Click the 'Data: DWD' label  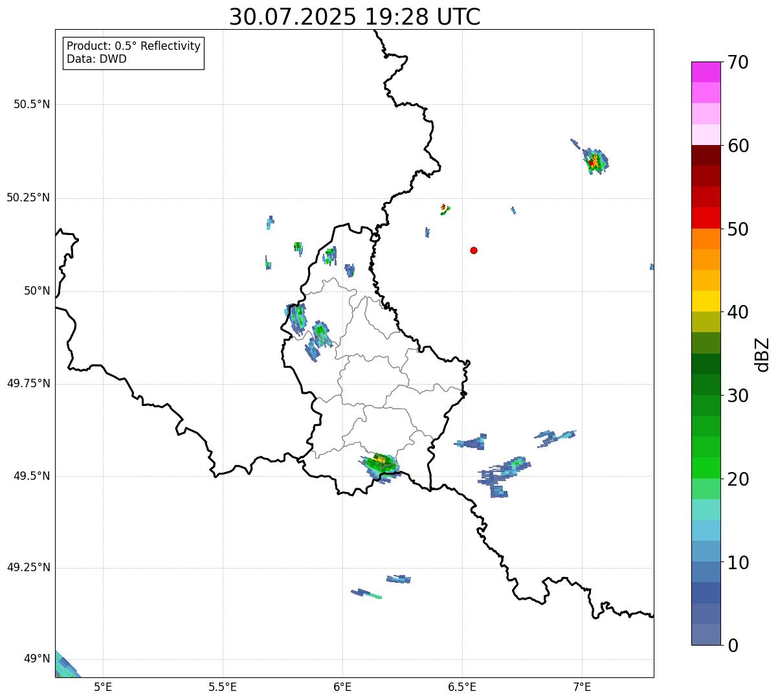[x=96, y=59]
